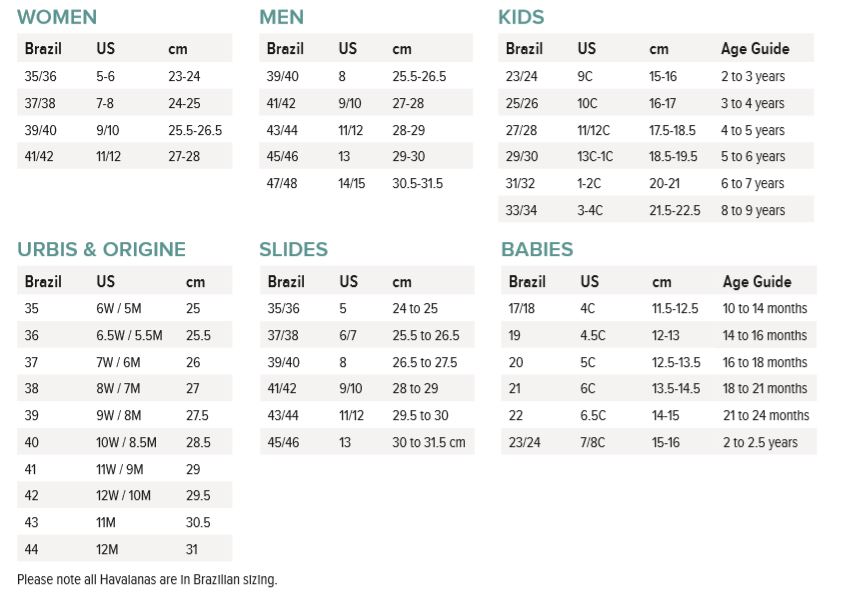Select the 30.5-31.5 cm cell in Men table
This screenshot has height=597, width=842.
tap(417, 183)
